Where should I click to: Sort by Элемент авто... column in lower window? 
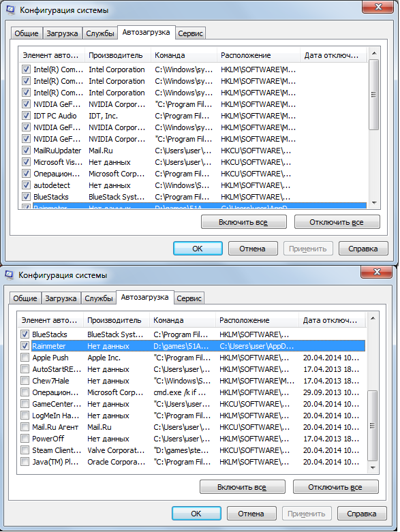click(50, 320)
